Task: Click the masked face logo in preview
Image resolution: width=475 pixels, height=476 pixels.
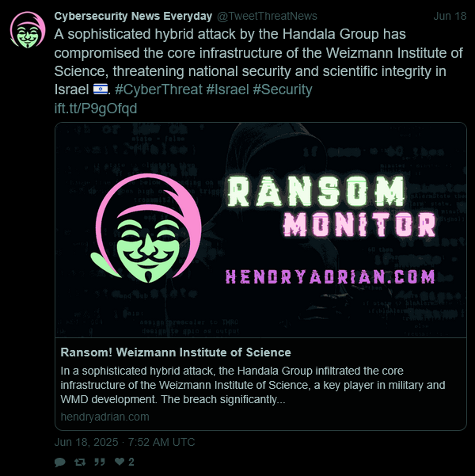Action: coord(146,228)
